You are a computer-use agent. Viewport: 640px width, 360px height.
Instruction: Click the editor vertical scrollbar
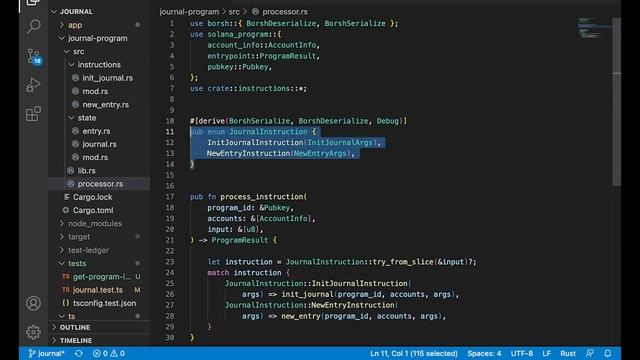coord(616,102)
